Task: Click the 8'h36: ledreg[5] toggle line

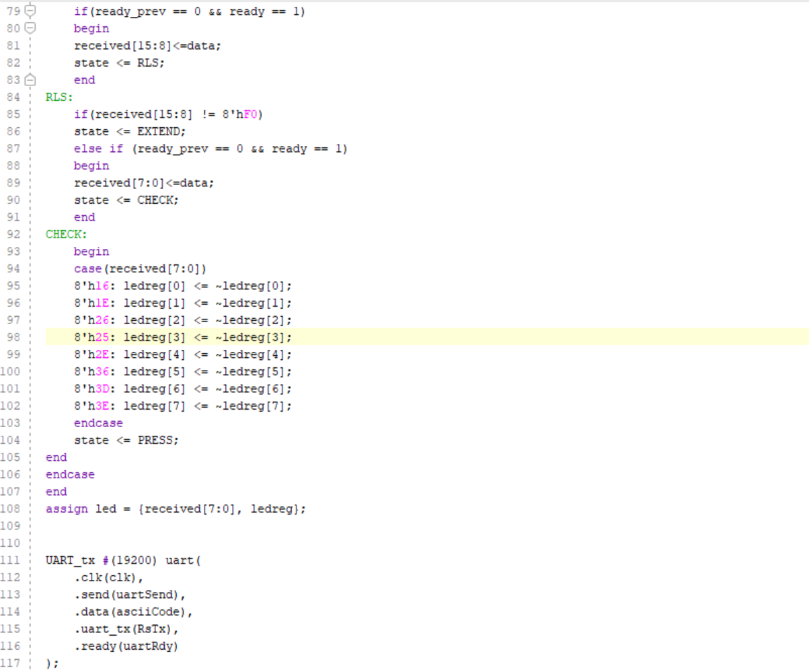Action: 184,371
